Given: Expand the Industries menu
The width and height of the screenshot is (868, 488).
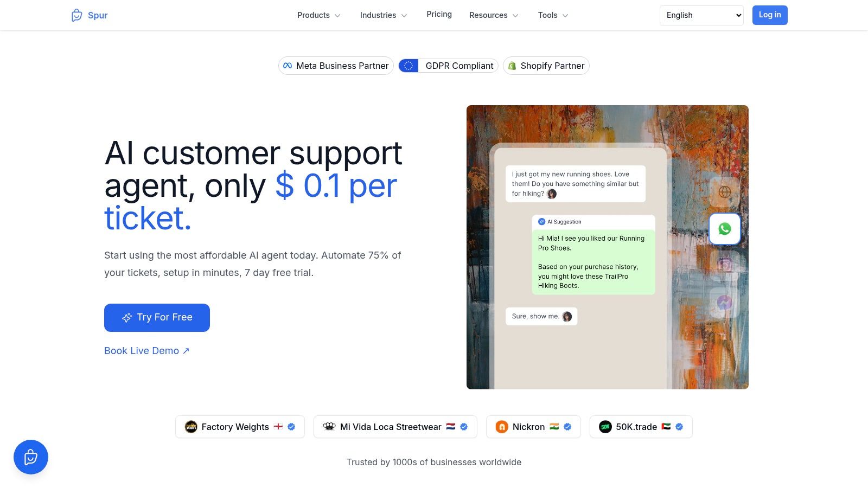Looking at the screenshot, I should pos(384,15).
